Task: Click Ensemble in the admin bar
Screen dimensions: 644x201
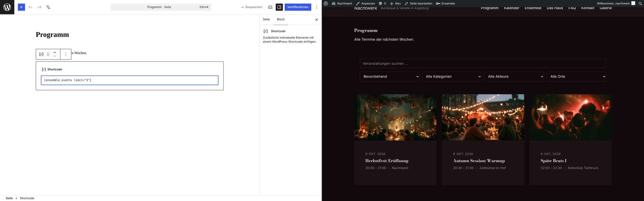Action: coord(446,3)
